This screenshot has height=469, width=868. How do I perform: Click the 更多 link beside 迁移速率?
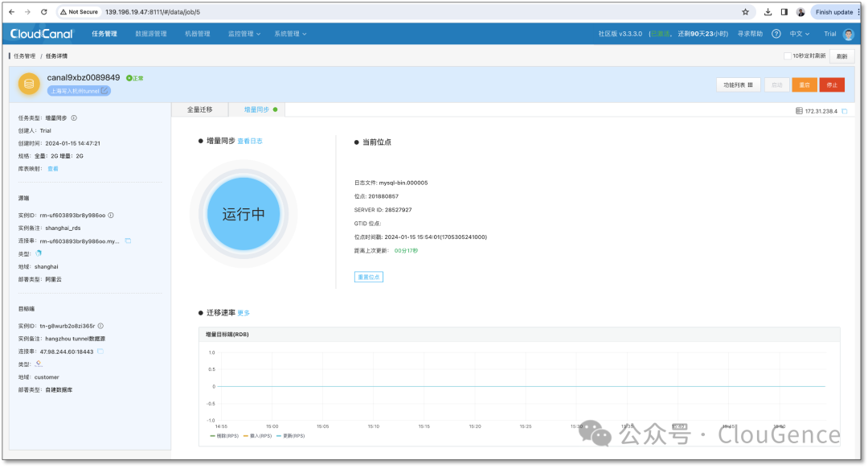[x=244, y=313]
